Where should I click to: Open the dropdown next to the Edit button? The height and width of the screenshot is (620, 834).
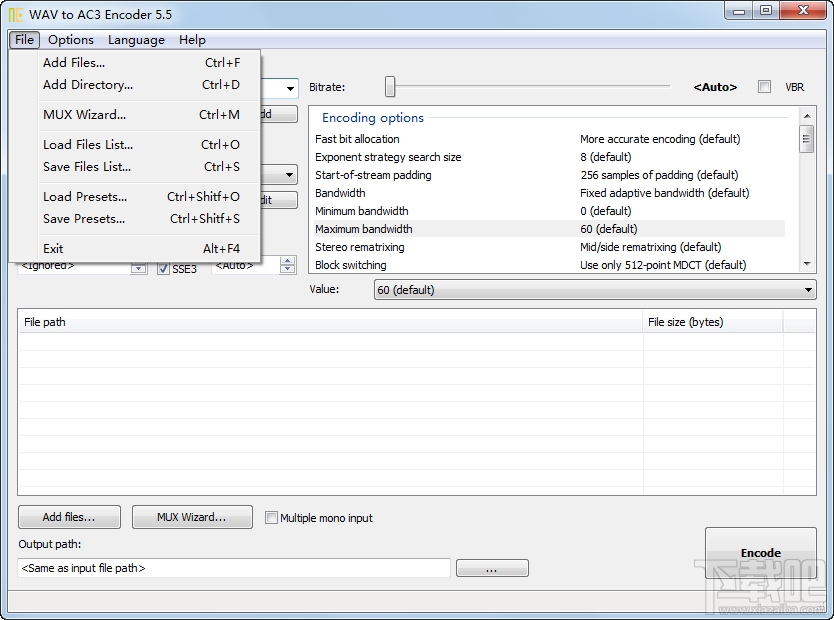pos(288,175)
